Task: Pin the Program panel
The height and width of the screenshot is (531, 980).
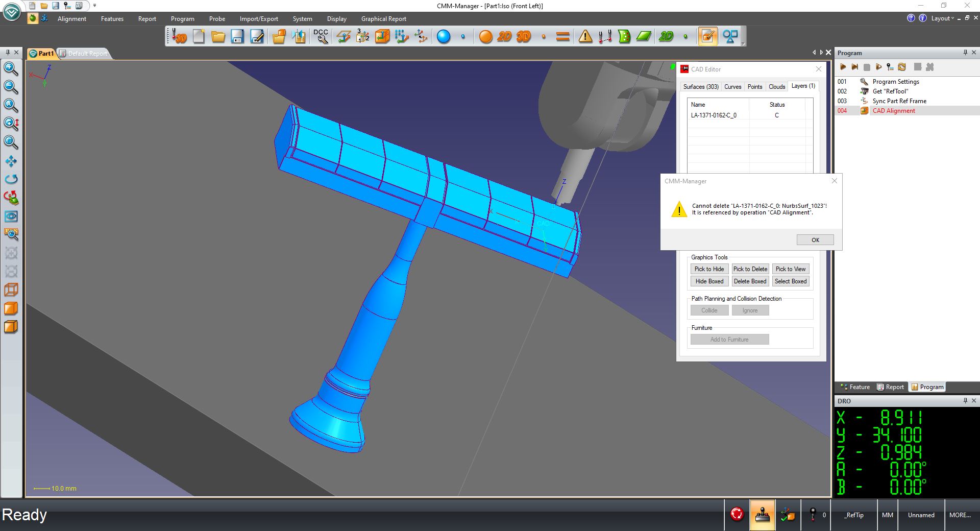Action: point(965,53)
